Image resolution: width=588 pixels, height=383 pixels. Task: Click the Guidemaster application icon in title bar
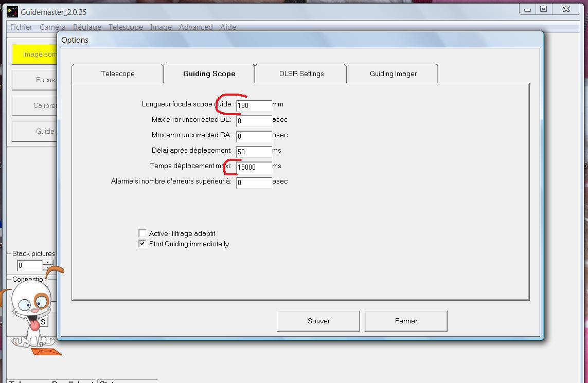coord(12,12)
